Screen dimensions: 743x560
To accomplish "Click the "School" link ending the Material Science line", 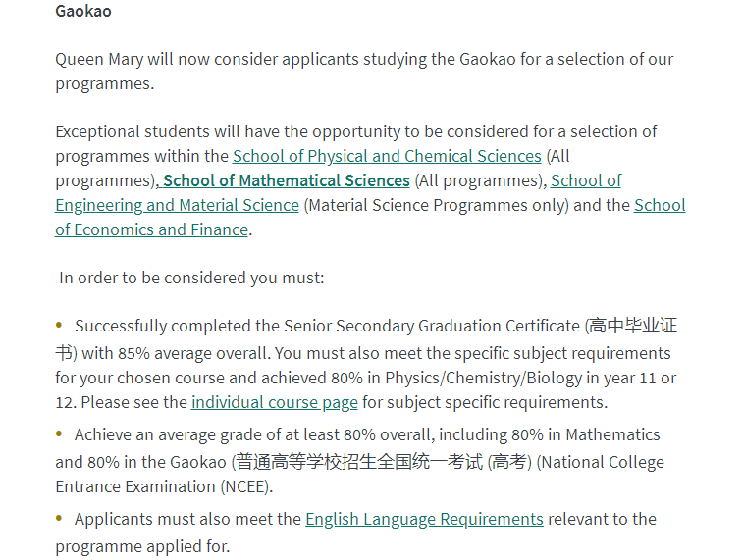I will tap(660, 205).
